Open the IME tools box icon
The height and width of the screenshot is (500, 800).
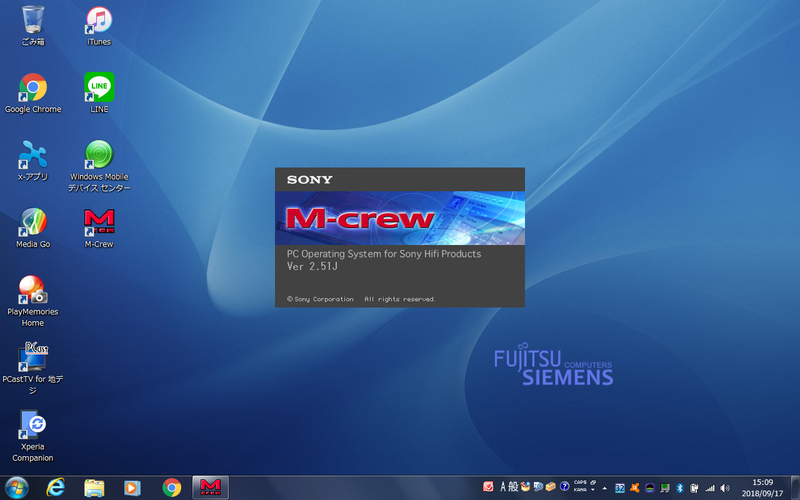tap(551, 487)
